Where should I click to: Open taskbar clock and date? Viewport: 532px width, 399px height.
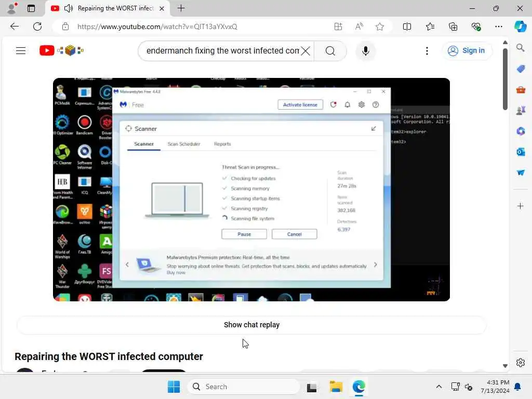495,387
